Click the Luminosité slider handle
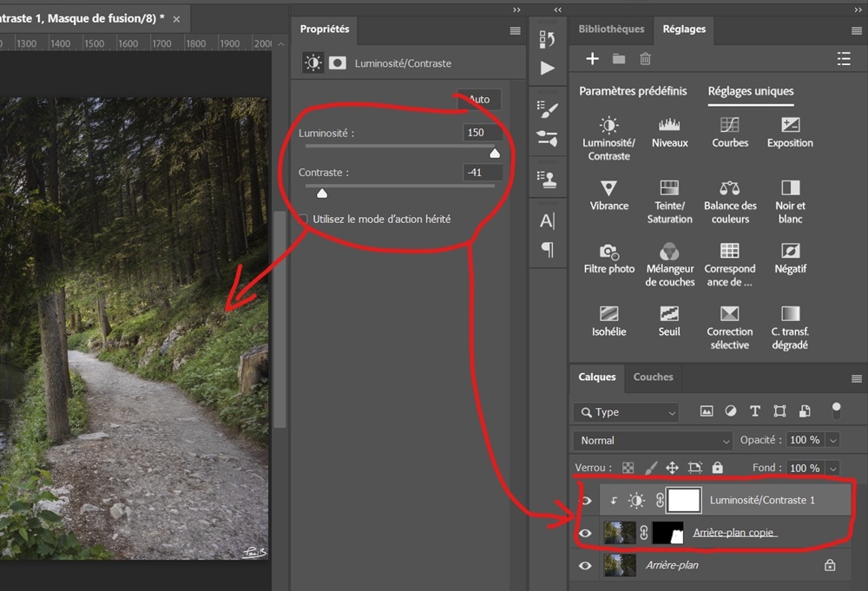Image resolution: width=868 pixels, height=591 pixels. pyautogui.click(x=495, y=154)
